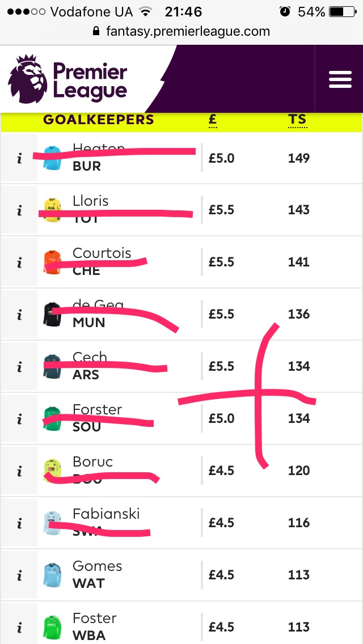Click Courtois's orange shirt thumbnail
Screen dimensions: 363x644
click(52, 262)
